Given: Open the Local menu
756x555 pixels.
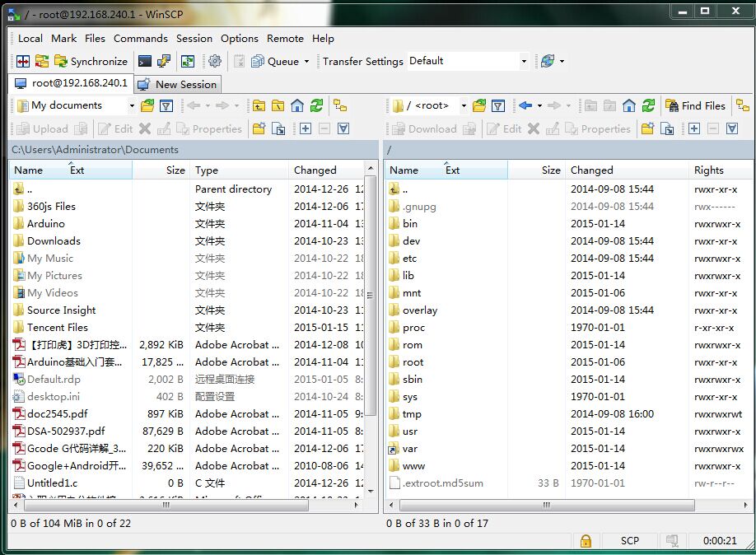Looking at the screenshot, I should [30, 39].
